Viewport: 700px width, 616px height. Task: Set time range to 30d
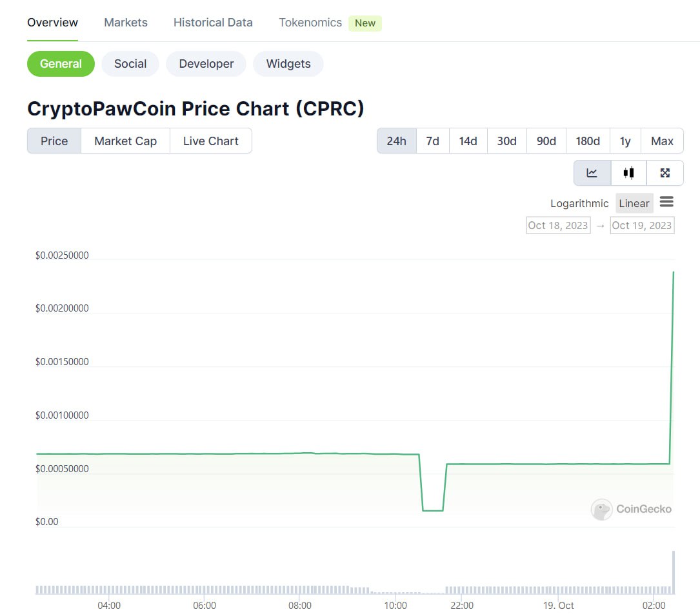(x=507, y=141)
